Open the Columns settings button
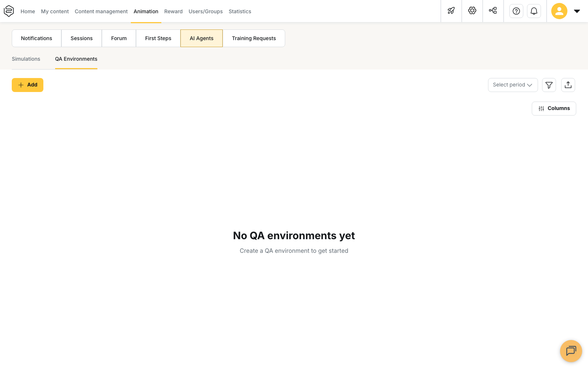The width and height of the screenshot is (588, 368). [554, 109]
